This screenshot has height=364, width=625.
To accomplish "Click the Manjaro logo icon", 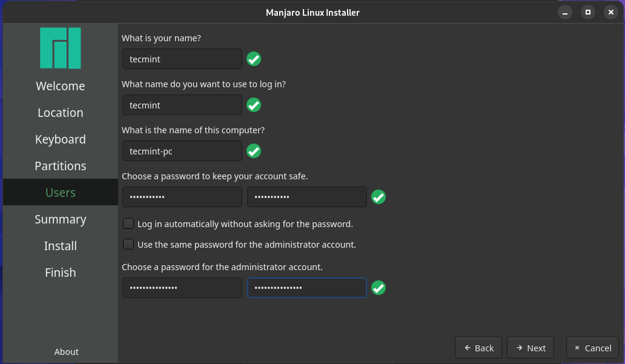I will (x=61, y=48).
